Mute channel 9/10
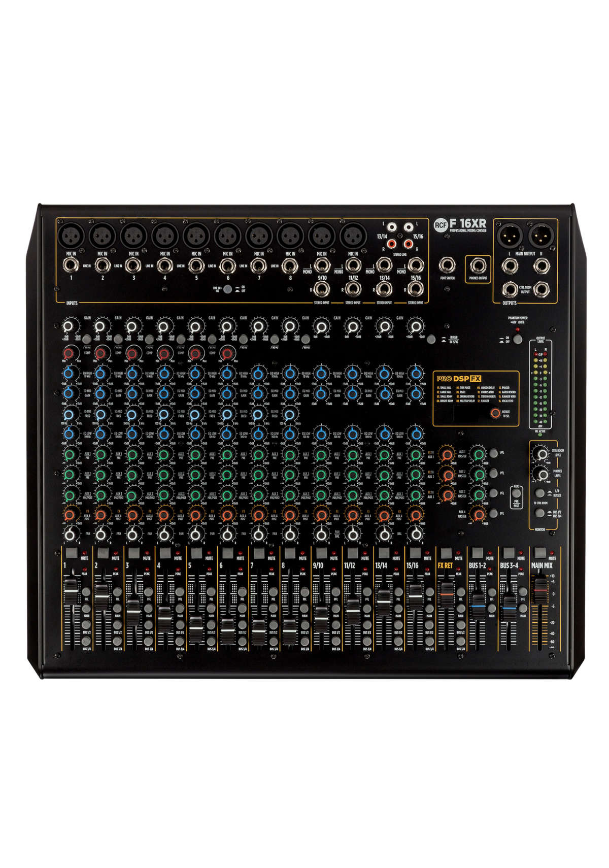609x868 pixels. pos(321,554)
